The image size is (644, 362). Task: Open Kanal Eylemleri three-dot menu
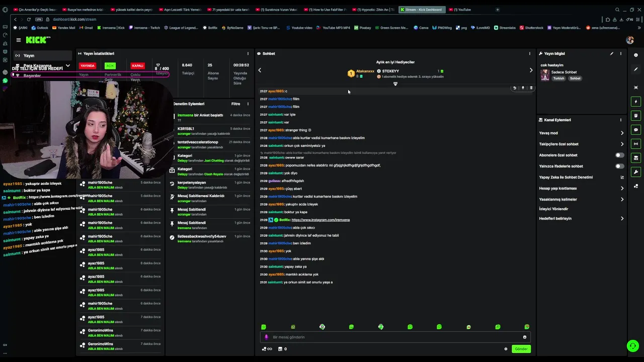click(620, 120)
